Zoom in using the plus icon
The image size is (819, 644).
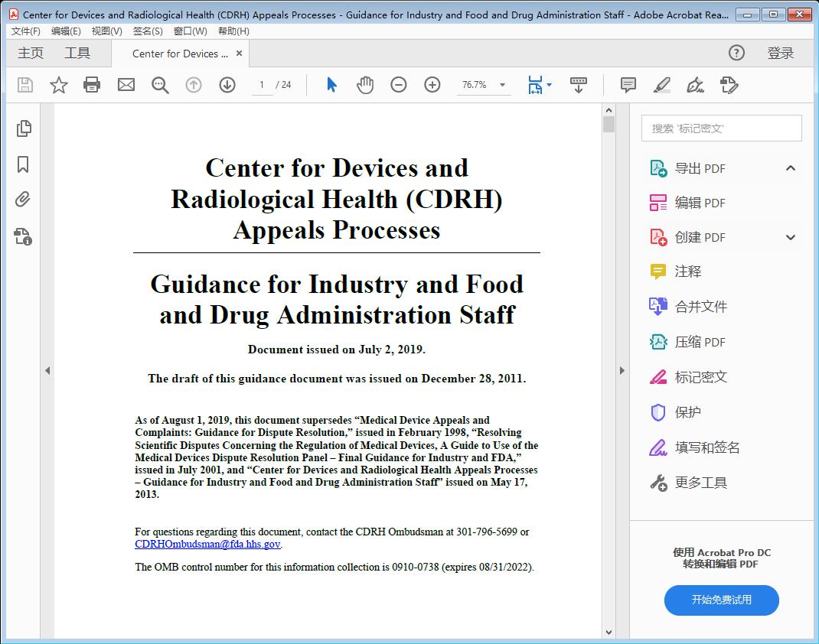(x=432, y=85)
